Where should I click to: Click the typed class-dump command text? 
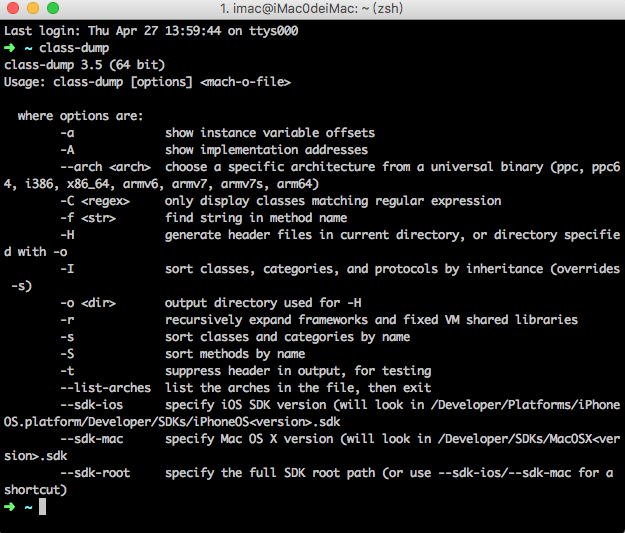74,48
